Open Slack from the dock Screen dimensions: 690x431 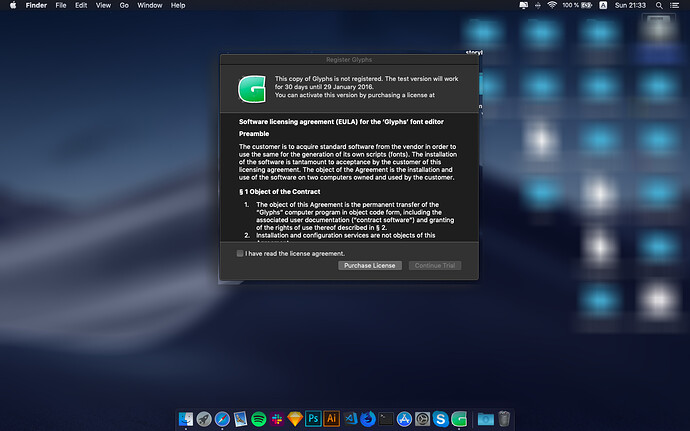click(277, 419)
